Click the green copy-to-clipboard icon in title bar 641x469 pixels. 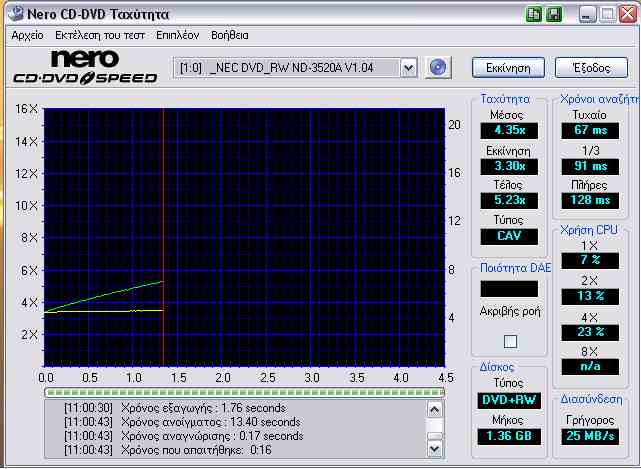[x=533, y=14]
